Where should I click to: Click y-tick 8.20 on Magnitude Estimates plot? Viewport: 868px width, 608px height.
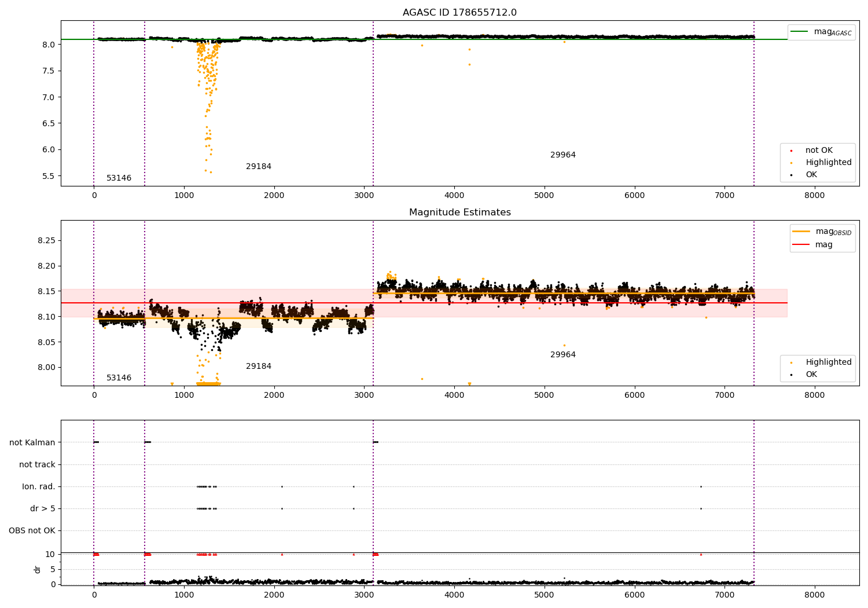46,266
